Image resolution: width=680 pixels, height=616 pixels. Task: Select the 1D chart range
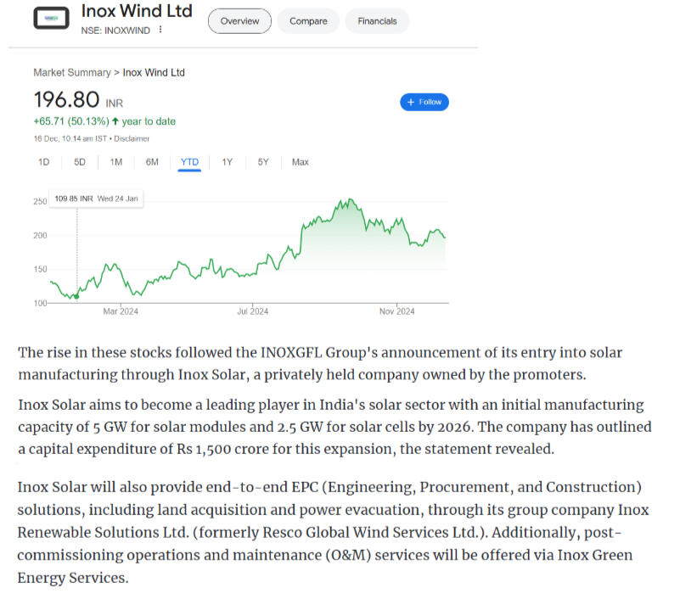[44, 162]
